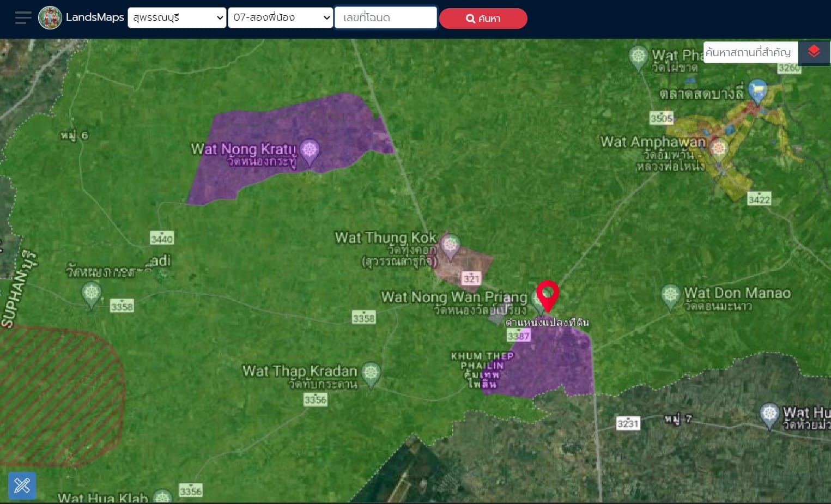This screenshot has height=504, width=831.
Task: Click the LandsMaps logo emblem
Action: (50, 18)
